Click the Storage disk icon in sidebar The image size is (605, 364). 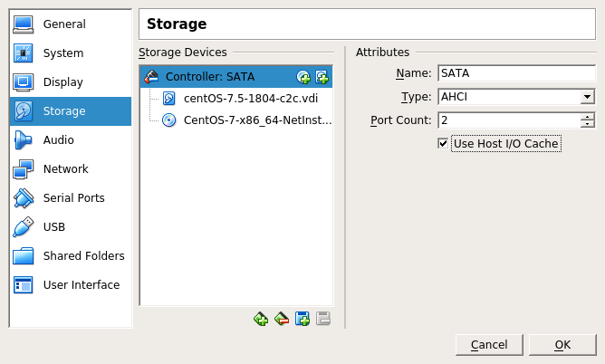(x=24, y=111)
